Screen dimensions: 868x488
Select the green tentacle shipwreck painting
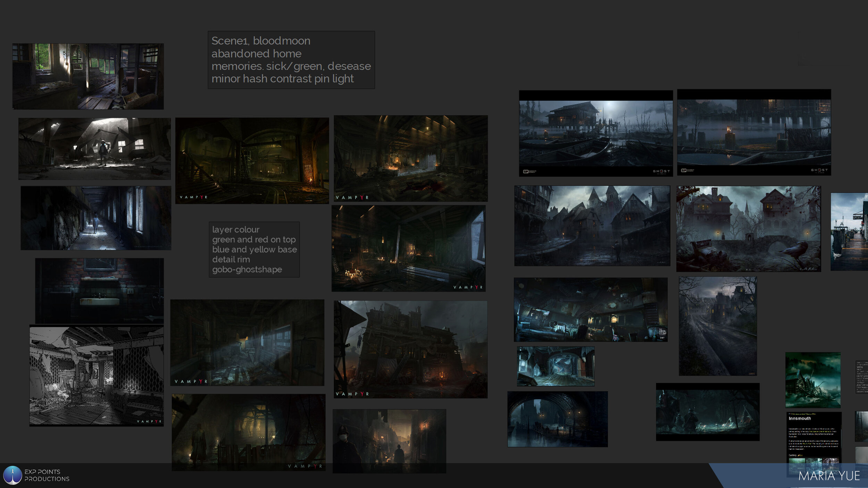(813, 380)
